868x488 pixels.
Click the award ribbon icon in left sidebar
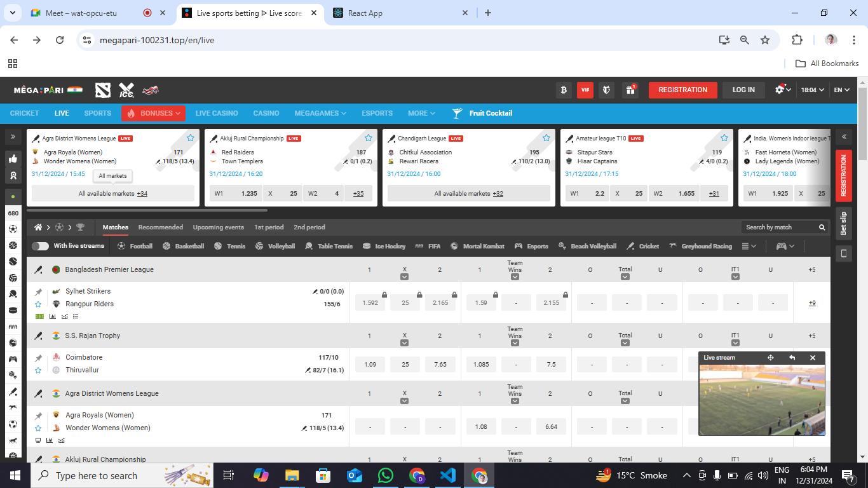click(13, 175)
